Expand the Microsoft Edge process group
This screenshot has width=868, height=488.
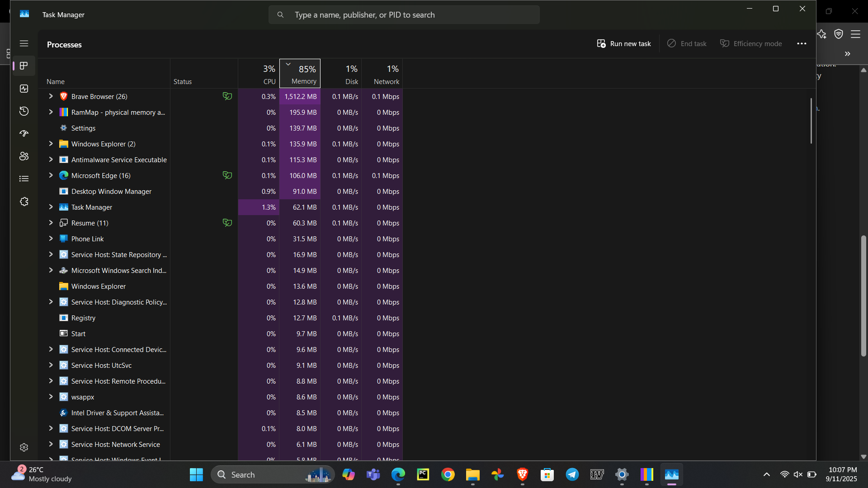pos(51,175)
